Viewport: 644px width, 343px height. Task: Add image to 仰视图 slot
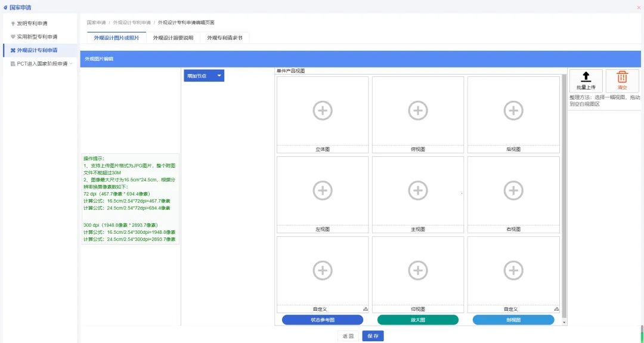418,270
